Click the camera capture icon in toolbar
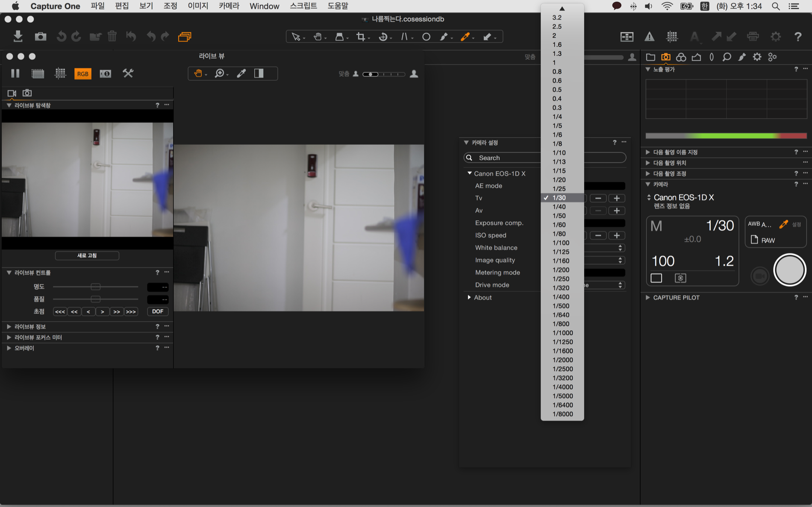Screen dimensions: 812x507 [x=41, y=36]
